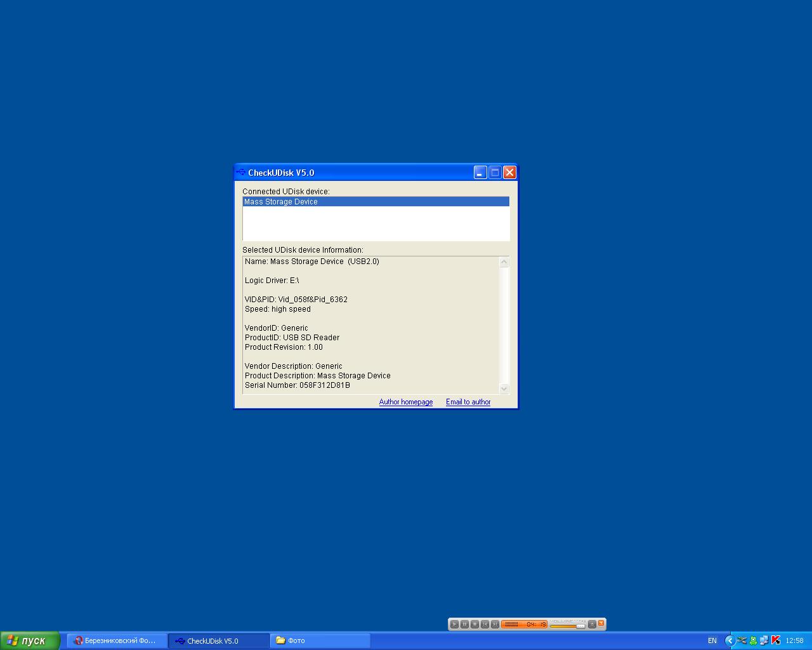Click the eject button in mini player
Image resolution: width=812 pixels, height=650 pixels.
[592, 625]
